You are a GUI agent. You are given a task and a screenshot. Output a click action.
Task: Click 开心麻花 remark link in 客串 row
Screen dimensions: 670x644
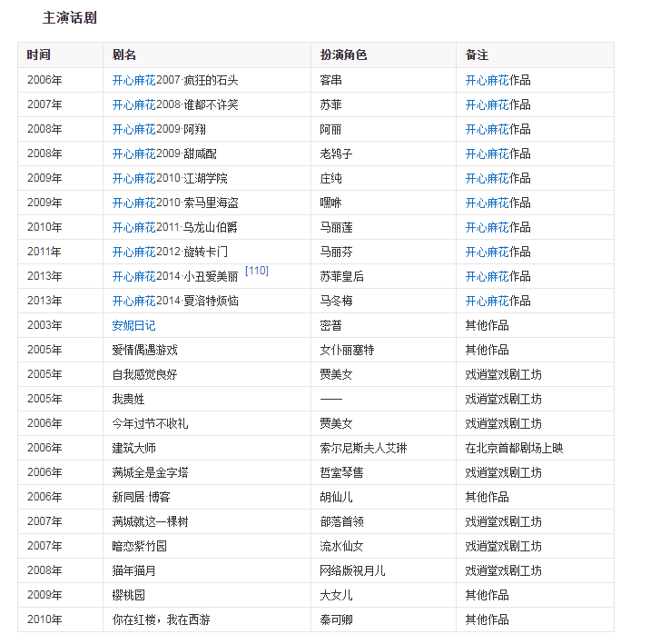[x=487, y=80]
